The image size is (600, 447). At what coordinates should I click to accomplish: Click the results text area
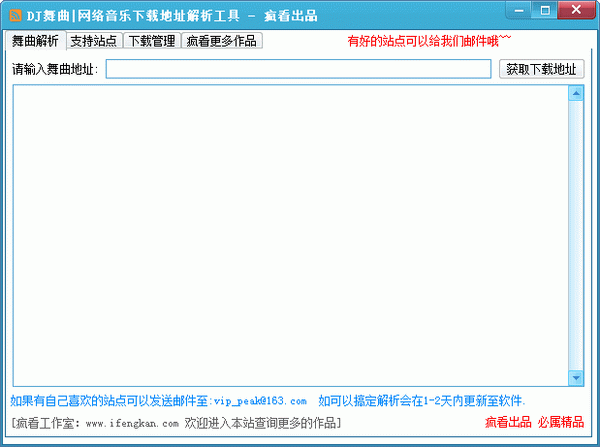(x=290, y=235)
